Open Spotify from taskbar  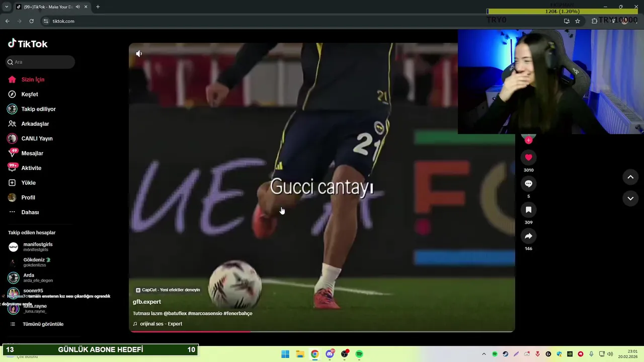click(359, 354)
